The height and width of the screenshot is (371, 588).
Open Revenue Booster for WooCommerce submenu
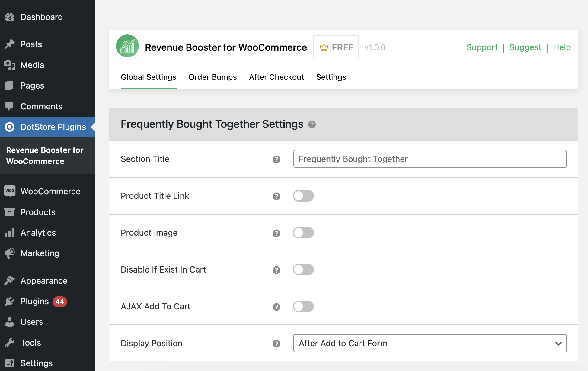[45, 156]
